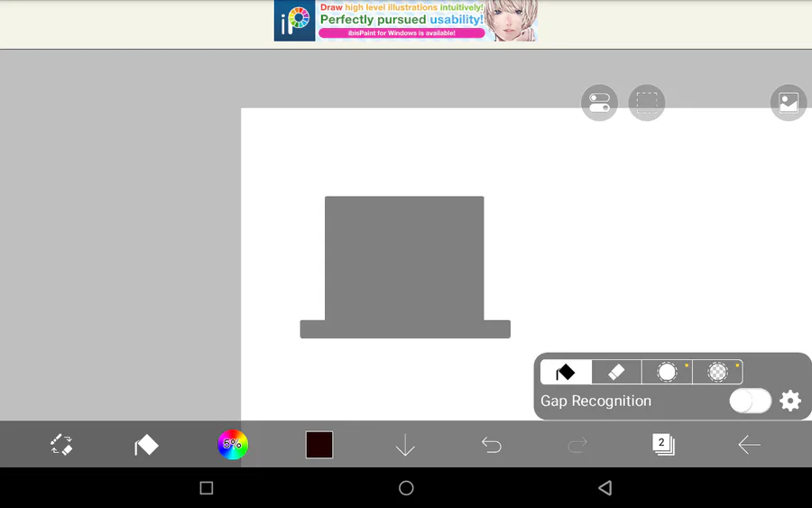Open the layers panel showing 2
Screen dimensions: 812x508
point(663,444)
